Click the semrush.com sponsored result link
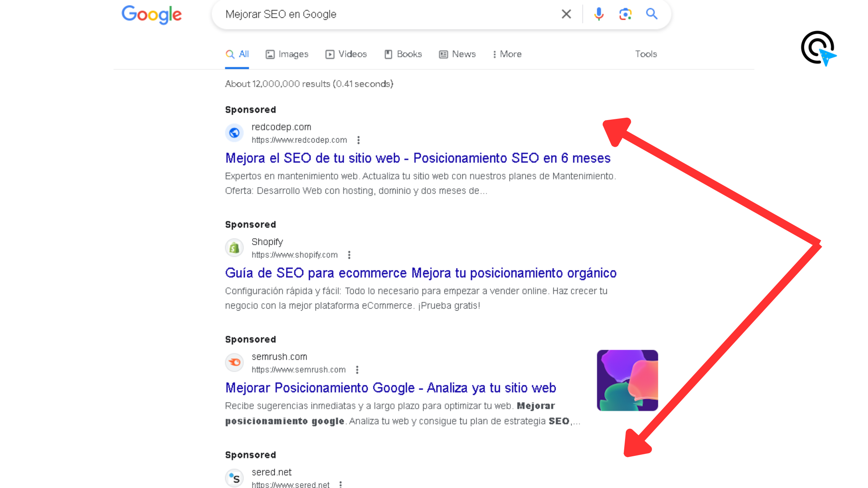Viewport: 868px width, 488px height. pyautogui.click(x=391, y=388)
